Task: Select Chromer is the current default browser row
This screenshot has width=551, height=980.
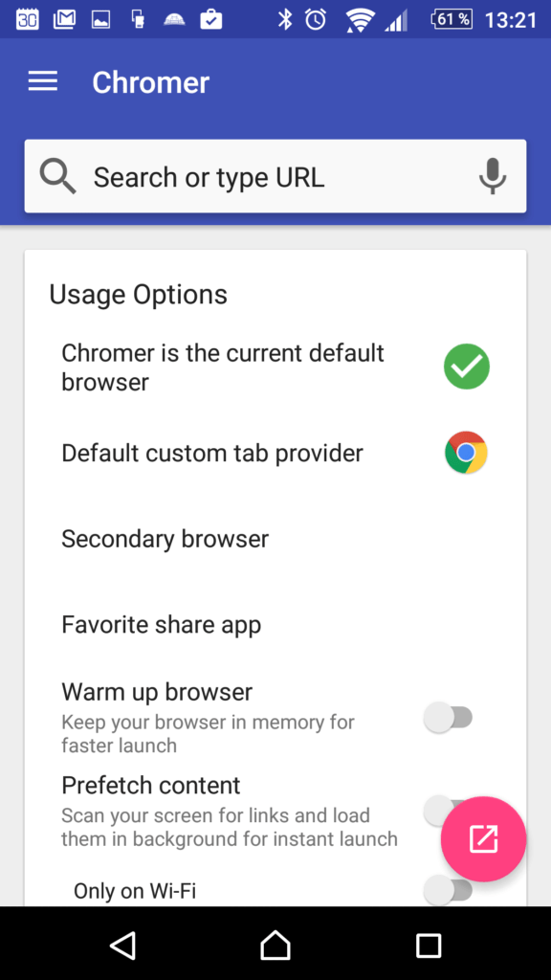Action: tap(275, 367)
